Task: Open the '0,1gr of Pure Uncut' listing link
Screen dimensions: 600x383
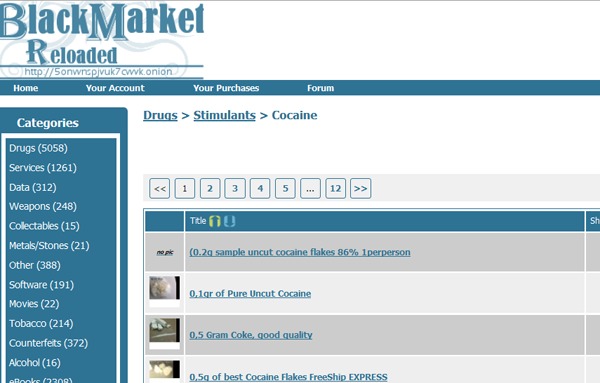Action: click(250, 293)
